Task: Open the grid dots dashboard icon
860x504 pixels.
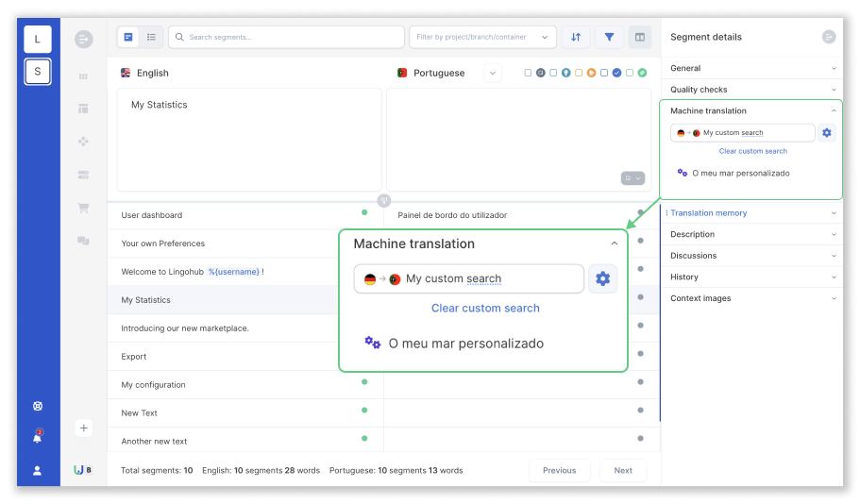Action: pos(83,76)
